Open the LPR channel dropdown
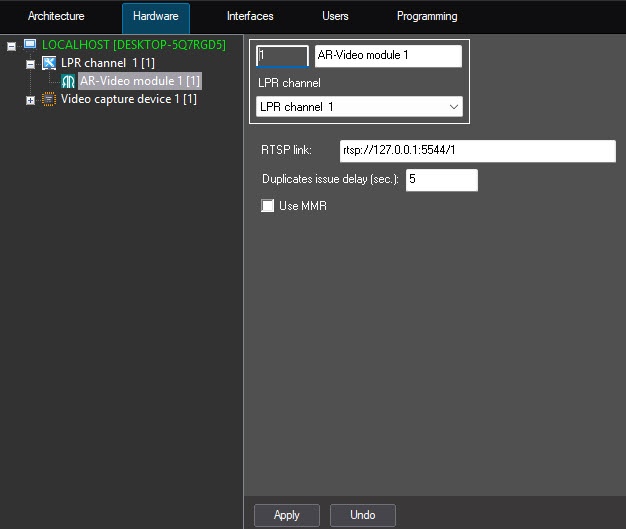The image size is (626, 529). coord(359,106)
